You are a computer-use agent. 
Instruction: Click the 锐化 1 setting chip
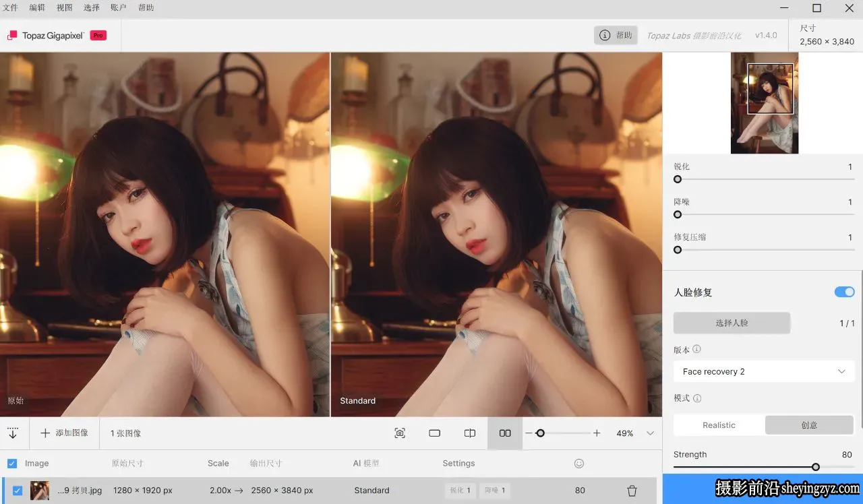tap(460, 491)
